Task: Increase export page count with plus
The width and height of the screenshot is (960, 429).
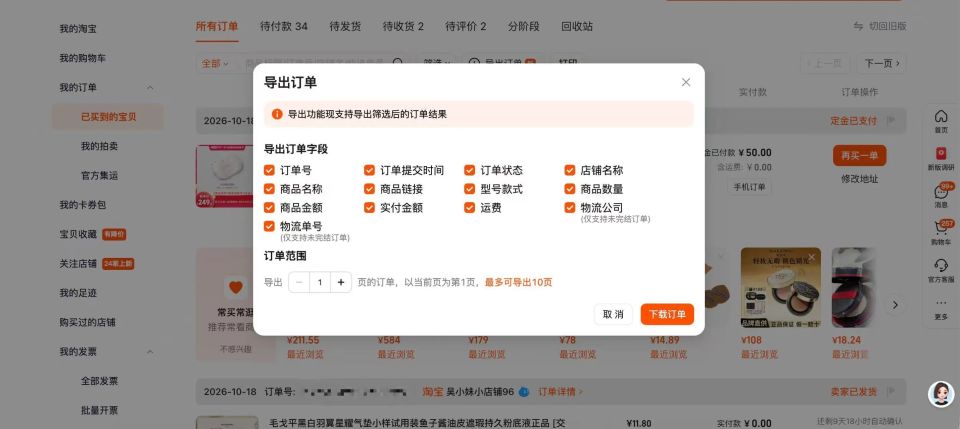Action: (x=341, y=282)
